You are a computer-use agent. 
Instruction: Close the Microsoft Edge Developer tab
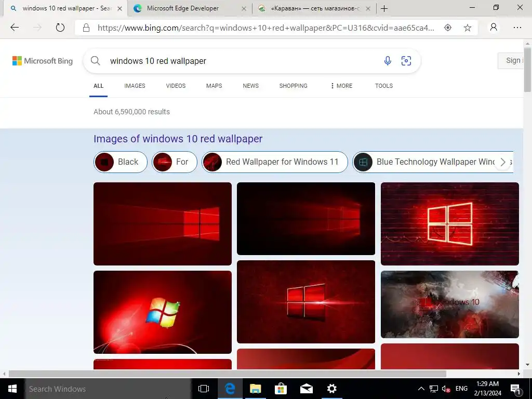pos(244,9)
